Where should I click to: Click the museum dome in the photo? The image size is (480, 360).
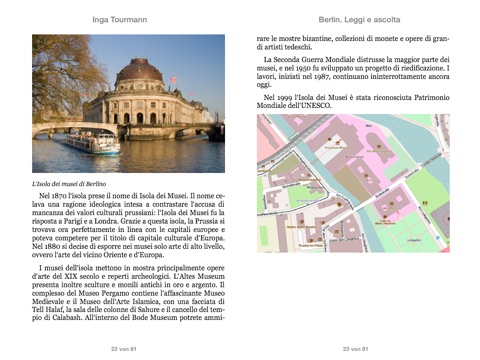139,71
